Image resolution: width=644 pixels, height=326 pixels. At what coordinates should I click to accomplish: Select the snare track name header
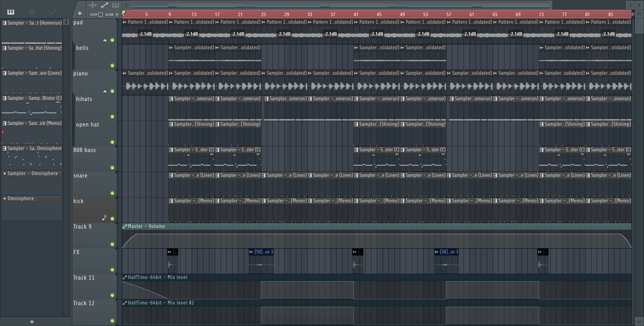(80, 176)
